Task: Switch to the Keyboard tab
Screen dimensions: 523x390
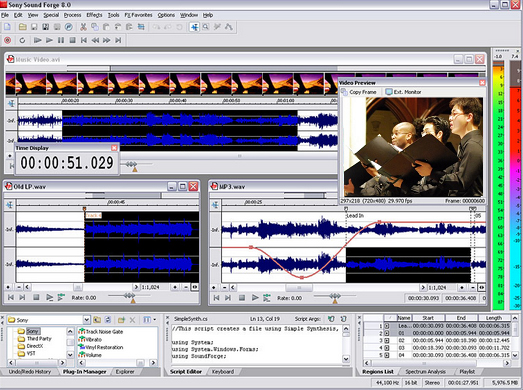Action: 222,372
